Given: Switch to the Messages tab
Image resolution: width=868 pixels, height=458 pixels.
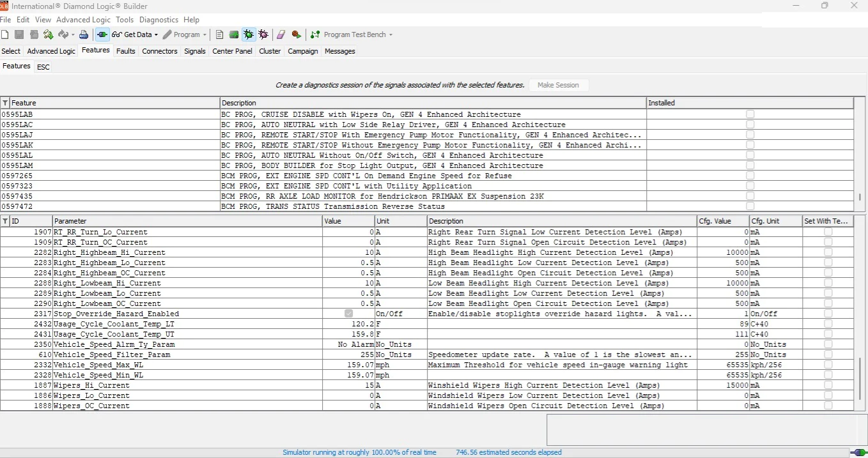Looking at the screenshot, I should pos(340,51).
